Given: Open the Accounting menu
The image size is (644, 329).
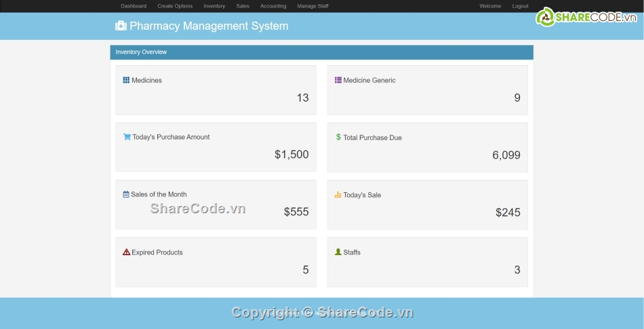Looking at the screenshot, I should pyautogui.click(x=273, y=6).
